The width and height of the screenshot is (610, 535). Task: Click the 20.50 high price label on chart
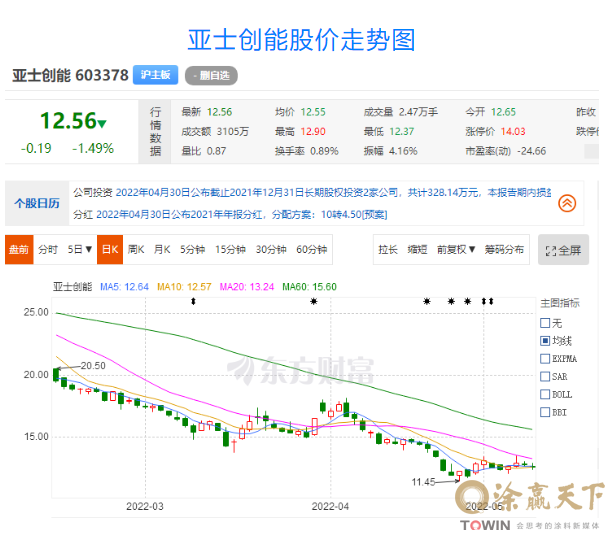pos(93,366)
